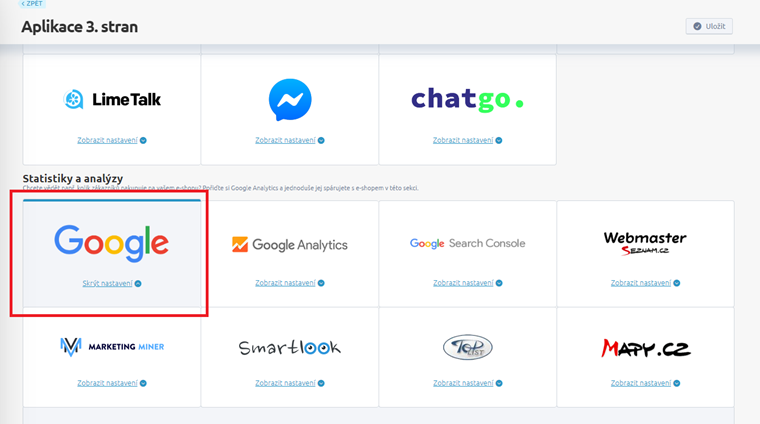
Task: Show settings for LimeTalk
Action: pyautogui.click(x=107, y=140)
